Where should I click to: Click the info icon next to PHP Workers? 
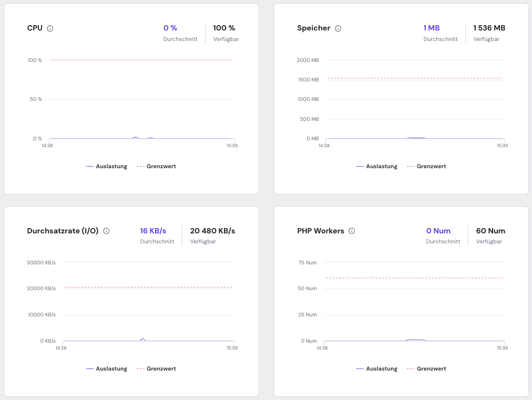(x=352, y=231)
